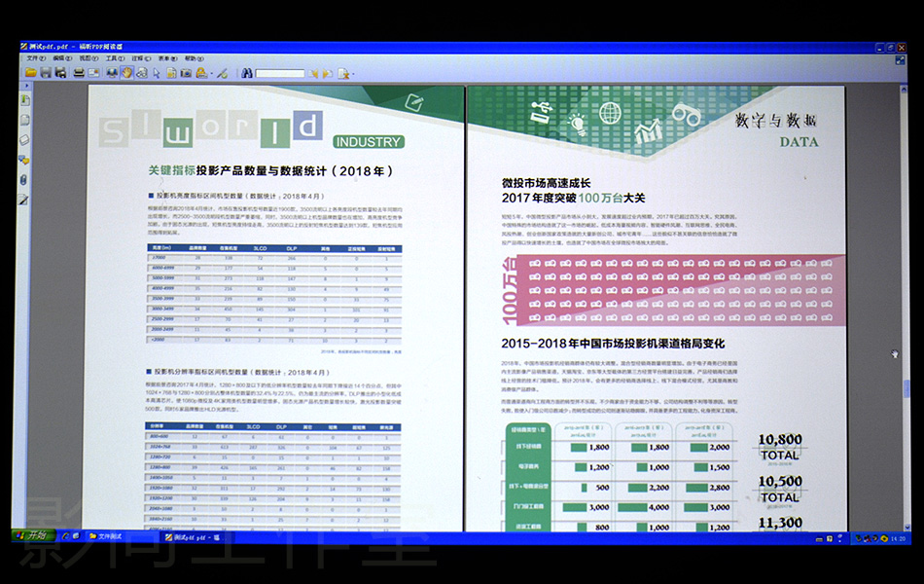Select the arrow pointer selection tool
The width and height of the screenshot is (924, 584).
tap(157, 73)
